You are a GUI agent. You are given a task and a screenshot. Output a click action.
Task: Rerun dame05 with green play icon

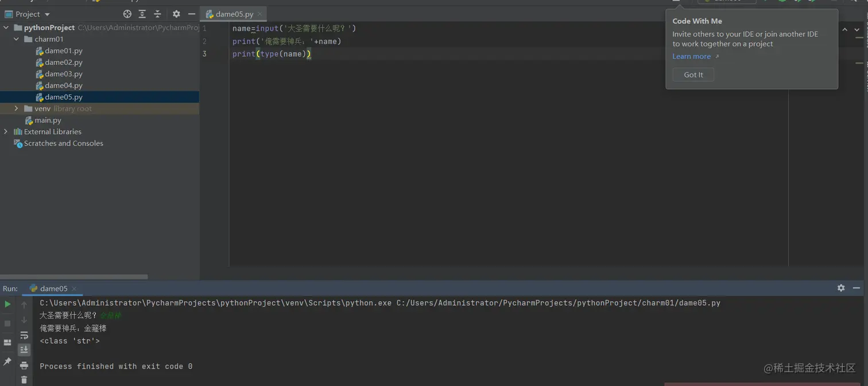[7, 304]
